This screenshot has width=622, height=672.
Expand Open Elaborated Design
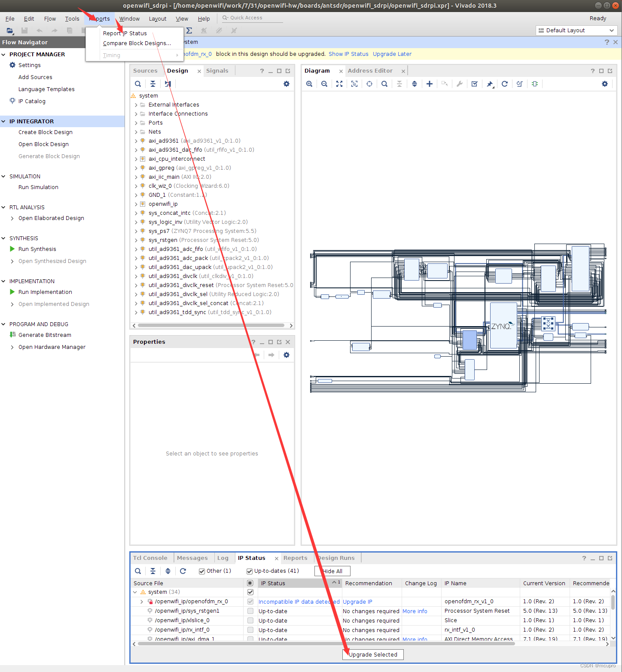[x=12, y=218]
